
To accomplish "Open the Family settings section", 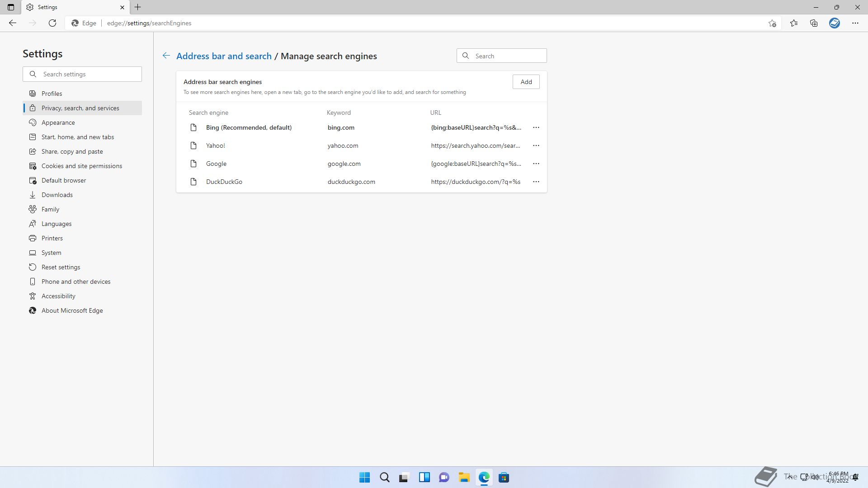I will pyautogui.click(x=82, y=209).
